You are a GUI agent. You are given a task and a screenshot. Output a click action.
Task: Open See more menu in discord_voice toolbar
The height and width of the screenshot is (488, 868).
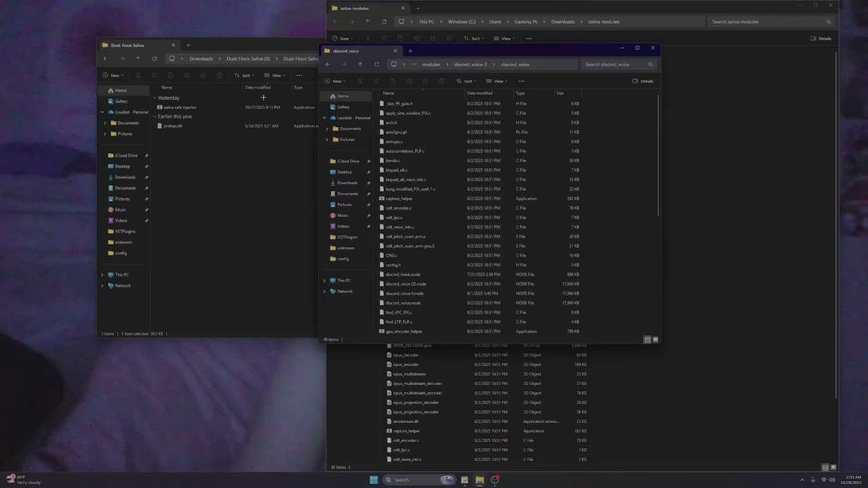[x=521, y=81]
